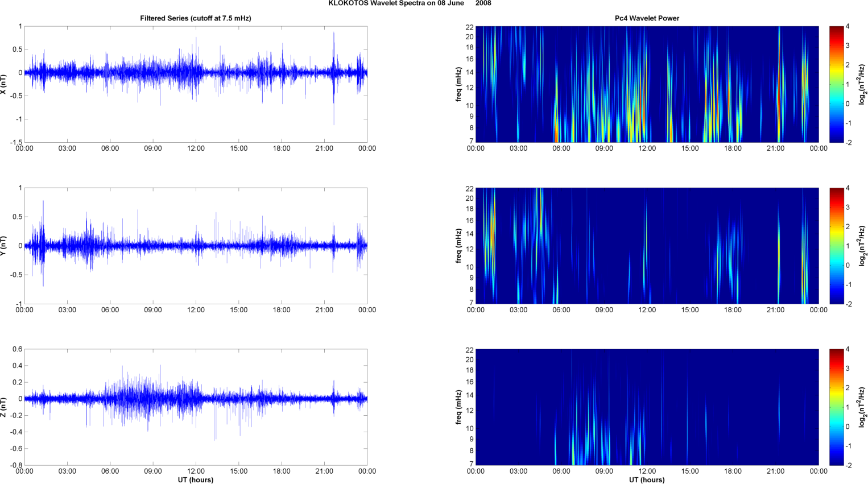Click the "X (nT)" axis label
This screenshot has height=484, width=868.
[4, 84]
